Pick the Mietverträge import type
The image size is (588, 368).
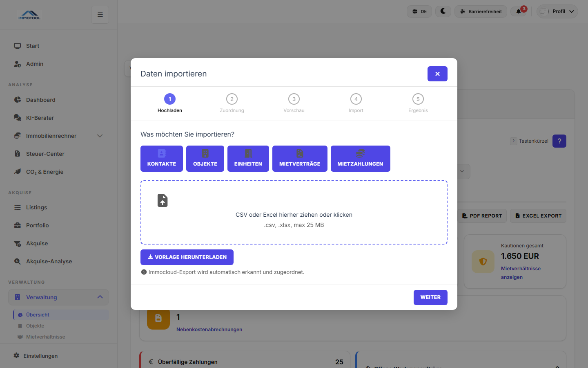300,159
